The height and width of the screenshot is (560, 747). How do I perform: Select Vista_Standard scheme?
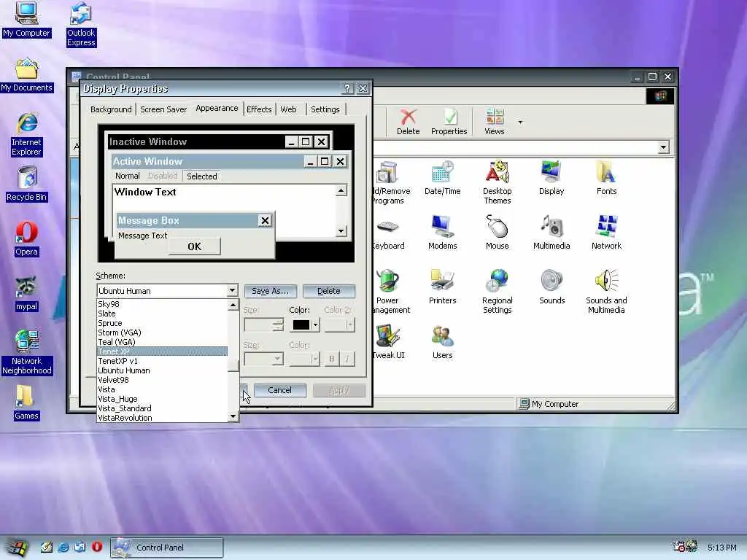click(162, 408)
